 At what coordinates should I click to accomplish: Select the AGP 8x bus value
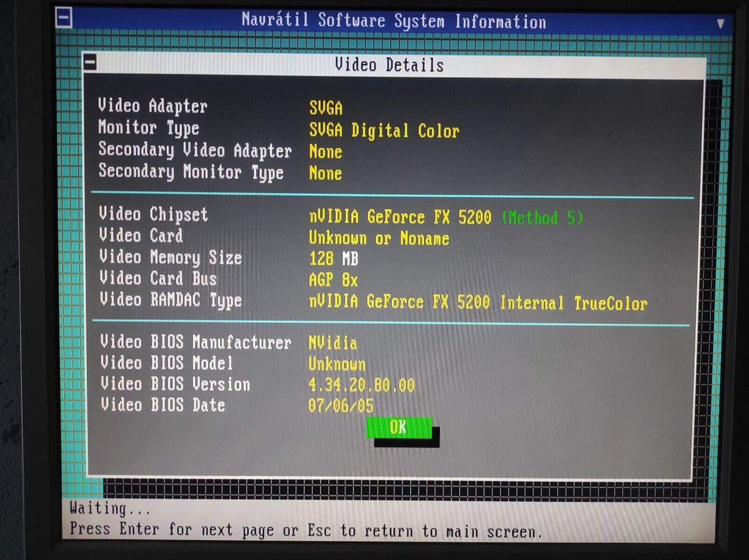333,280
